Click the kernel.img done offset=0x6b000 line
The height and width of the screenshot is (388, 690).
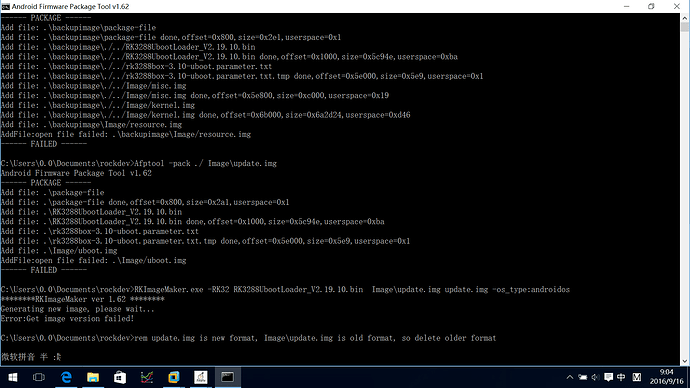(x=206, y=115)
